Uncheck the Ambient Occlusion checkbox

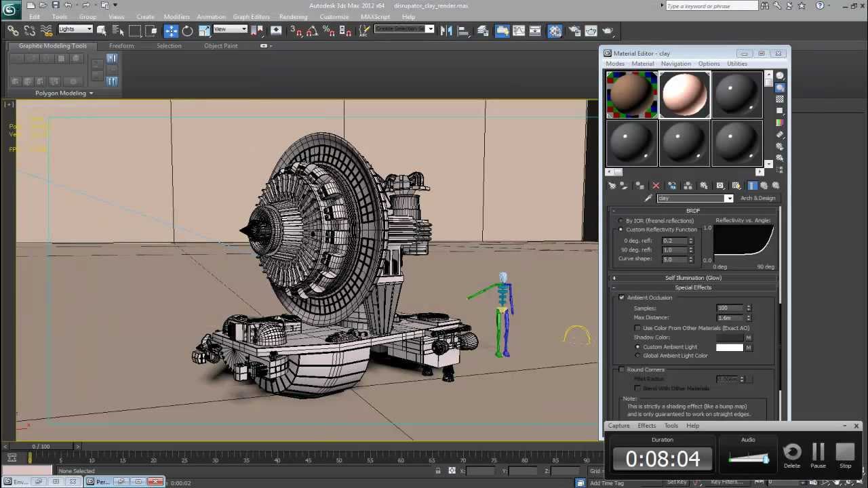click(622, 298)
